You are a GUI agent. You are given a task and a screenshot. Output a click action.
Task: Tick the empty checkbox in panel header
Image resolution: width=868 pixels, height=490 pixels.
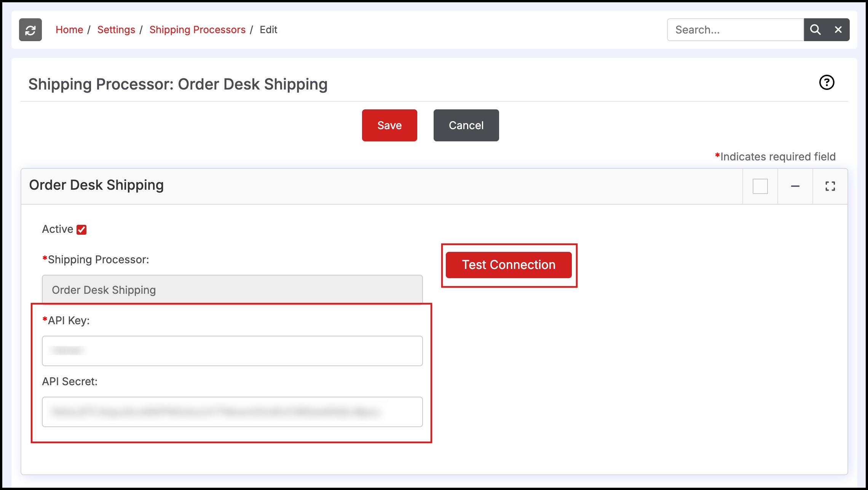(760, 186)
